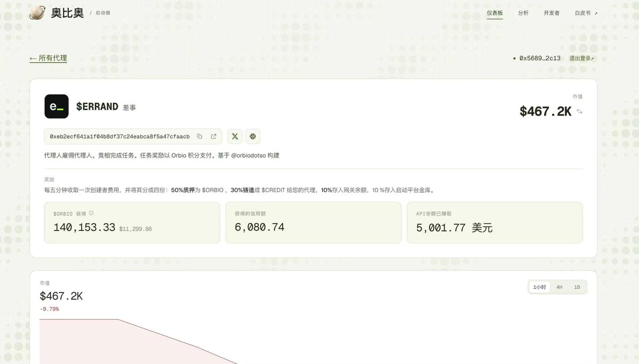Click the $ERRAND agent avatar icon
The width and height of the screenshot is (639, 364).
point(56,106)
